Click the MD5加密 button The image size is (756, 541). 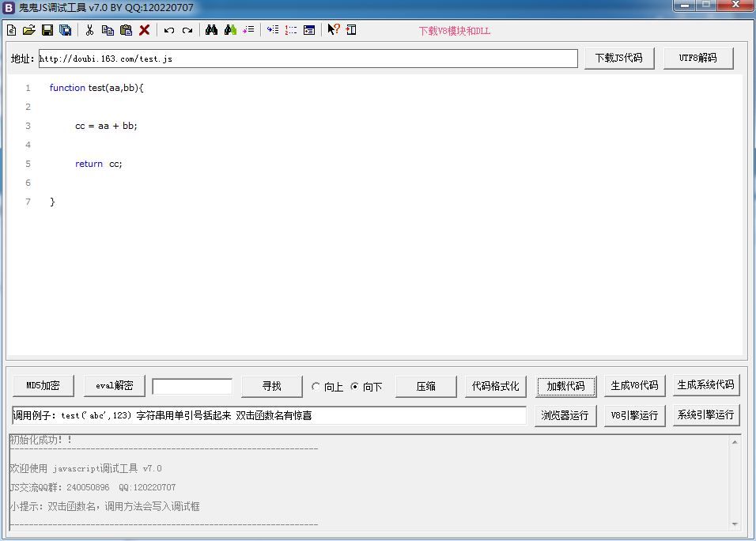43,386
